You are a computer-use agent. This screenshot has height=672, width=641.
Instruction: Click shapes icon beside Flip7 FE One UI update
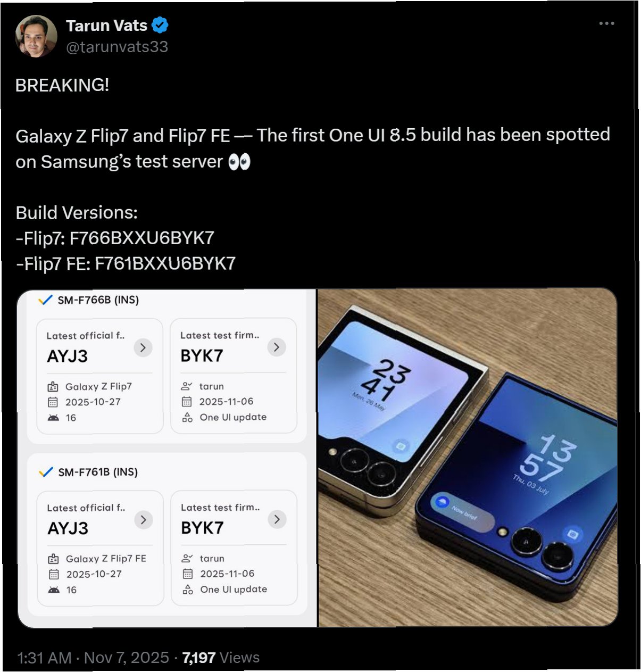click(x=188, y=590)
